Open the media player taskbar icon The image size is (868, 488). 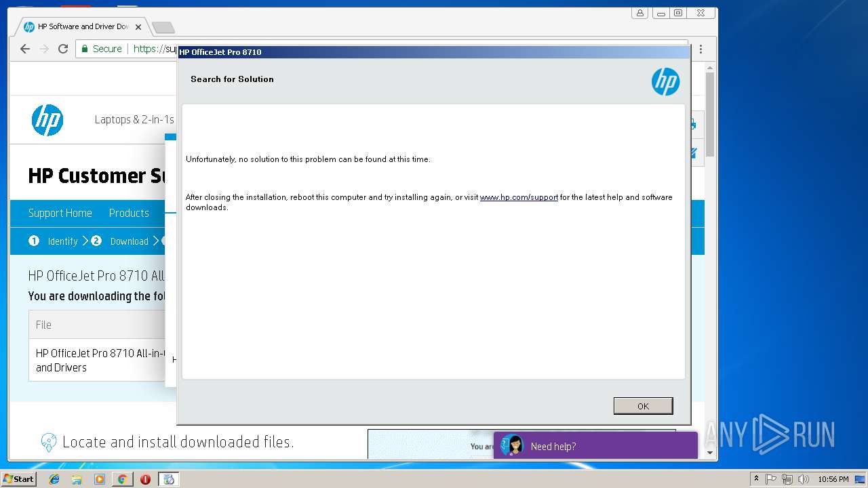point(100,479)
